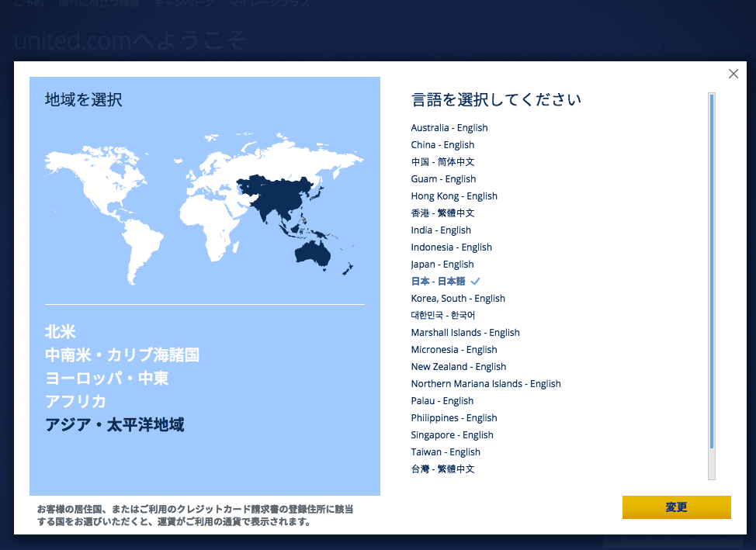This screenshot has height=550, width=756.
Task: Select 中南米・カリブ海諸国 region
Action: [122, 355]
